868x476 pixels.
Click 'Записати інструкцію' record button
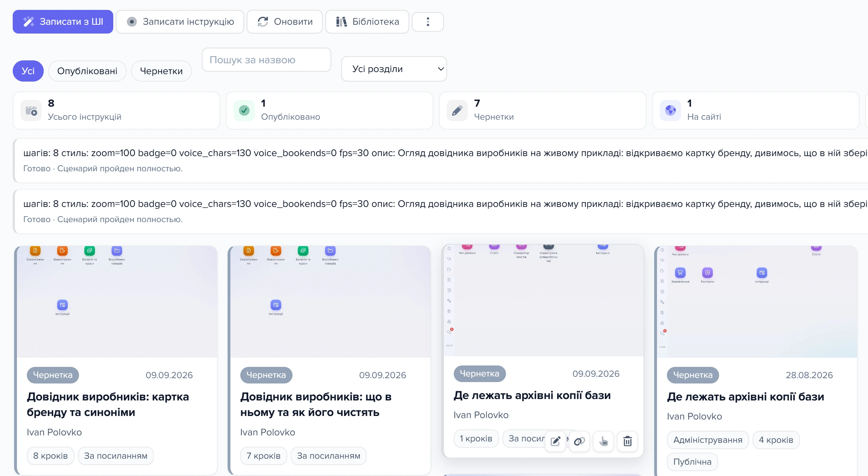click(180, 22)
